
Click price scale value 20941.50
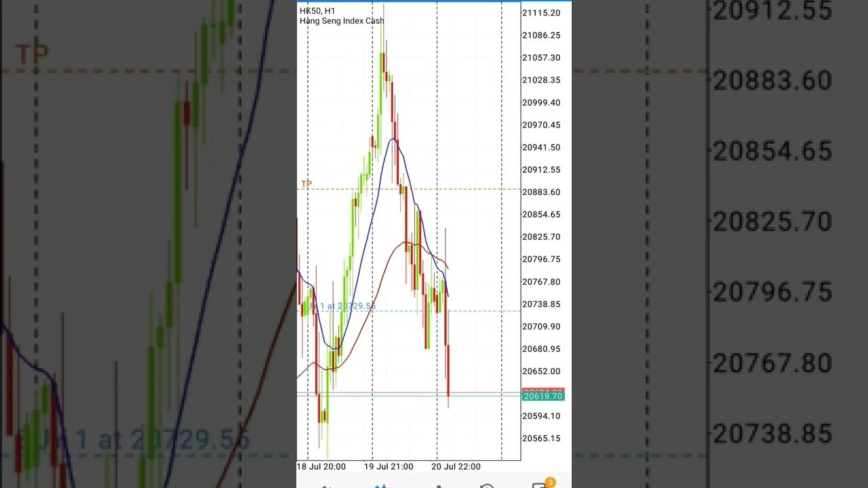[x=541, y=147]
